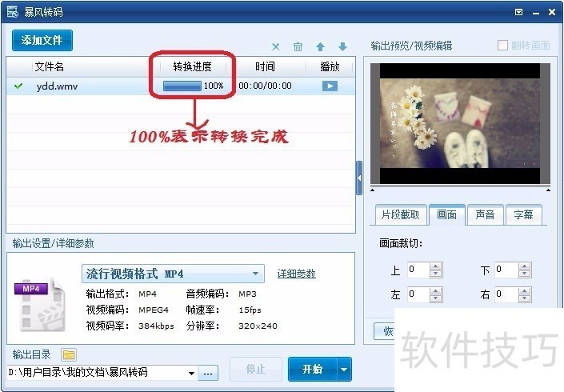Click the ydd.wmv conversion progress bar
564x392 pixels.
tap(182, 86)
